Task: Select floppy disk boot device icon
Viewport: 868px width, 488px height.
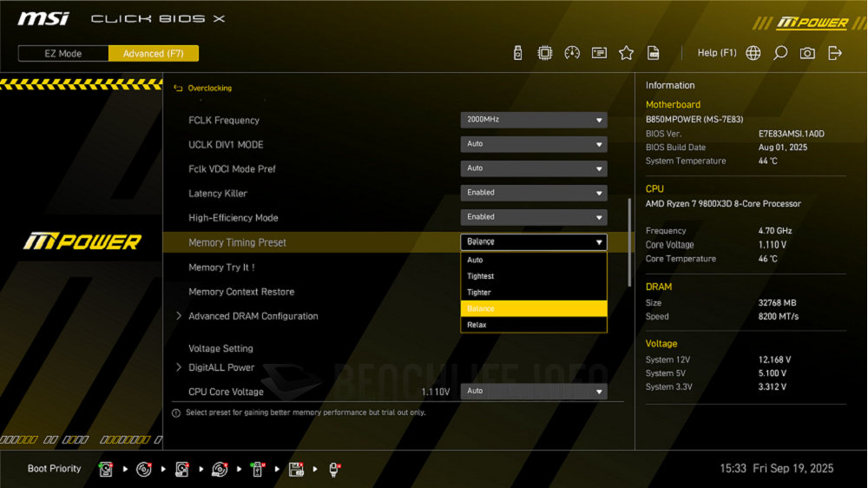Action: pos(296,469)
